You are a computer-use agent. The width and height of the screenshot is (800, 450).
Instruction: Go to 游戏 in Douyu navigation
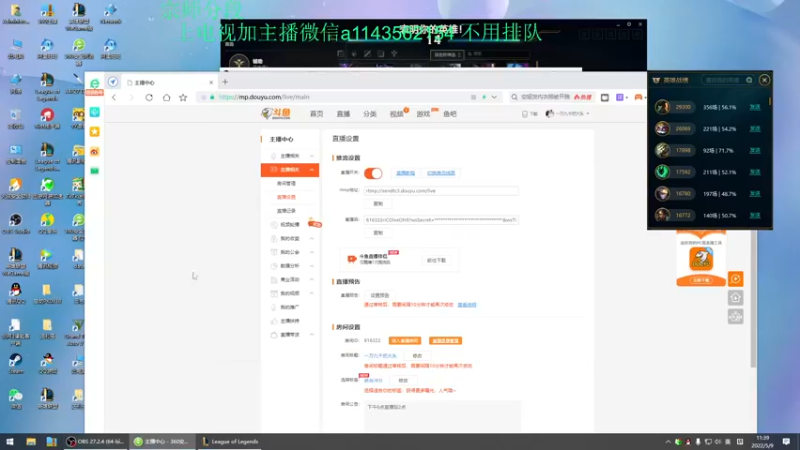[x=423, y=114]
